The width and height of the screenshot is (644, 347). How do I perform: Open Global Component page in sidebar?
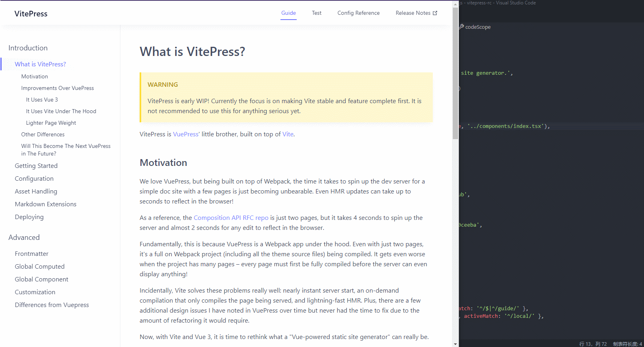(42, 279)
